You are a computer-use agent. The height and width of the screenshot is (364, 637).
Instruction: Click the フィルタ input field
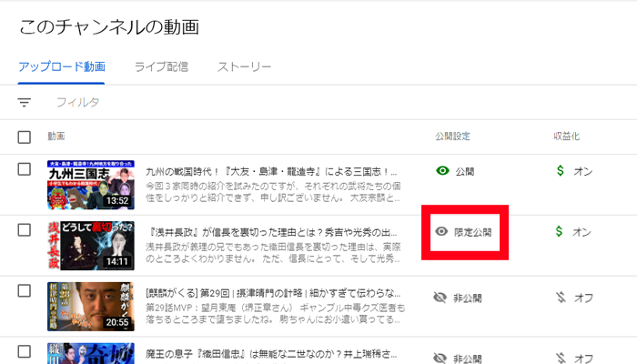(77, 102)
